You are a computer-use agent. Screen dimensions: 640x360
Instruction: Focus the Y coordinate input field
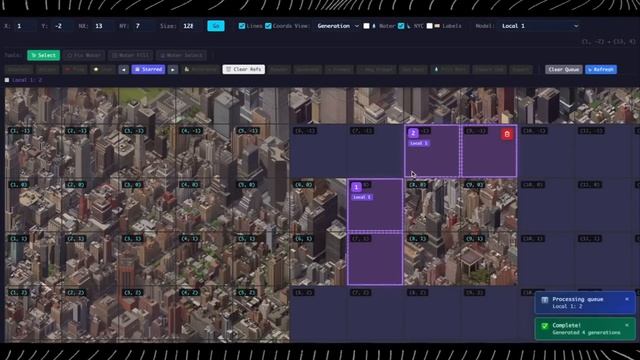click(x=63, y=26)
